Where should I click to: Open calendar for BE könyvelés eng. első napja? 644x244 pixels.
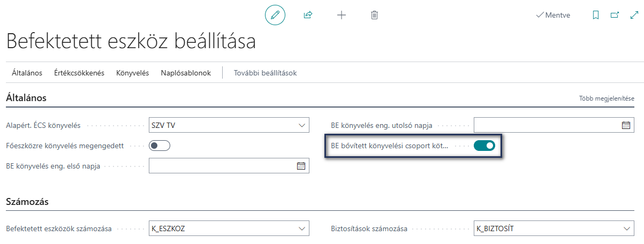[301, 166]
